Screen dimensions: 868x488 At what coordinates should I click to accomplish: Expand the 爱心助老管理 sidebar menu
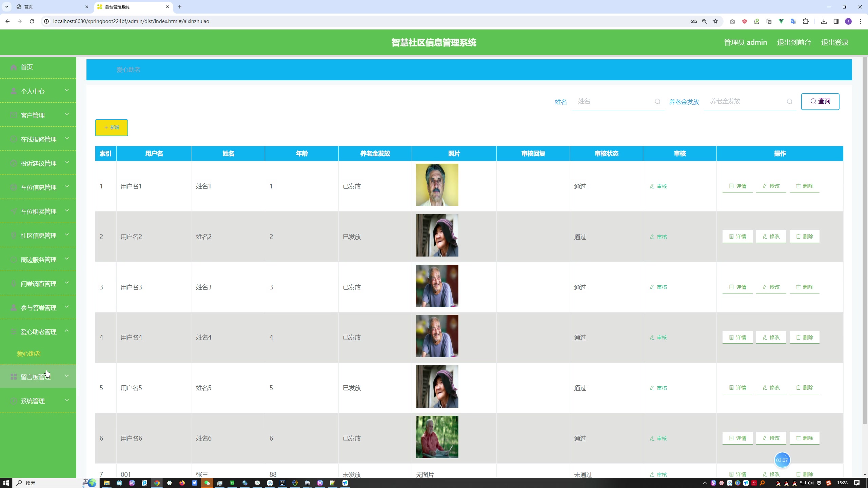click(x=38, y=331)
